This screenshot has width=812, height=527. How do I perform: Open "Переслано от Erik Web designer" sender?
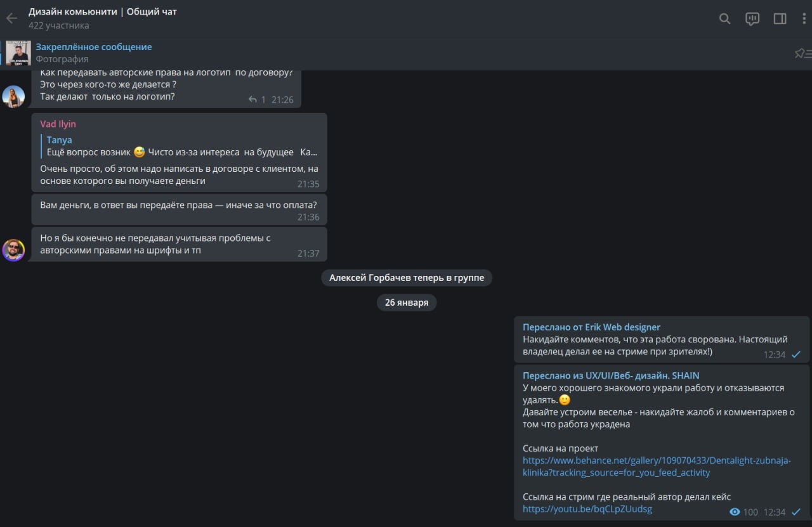591,327
